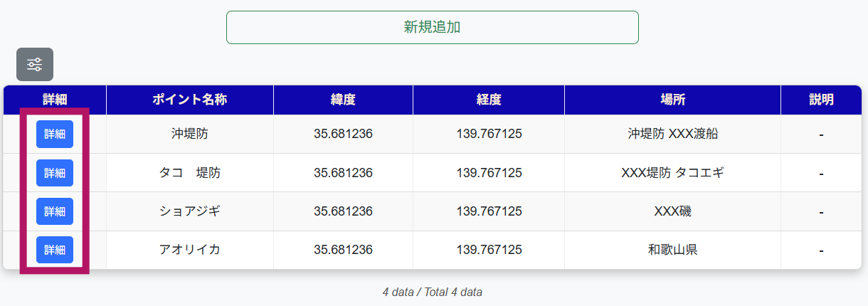Select the 沖堤防 point name cell
The width and height of the screenshot is (868, 306).
(189, 134)
